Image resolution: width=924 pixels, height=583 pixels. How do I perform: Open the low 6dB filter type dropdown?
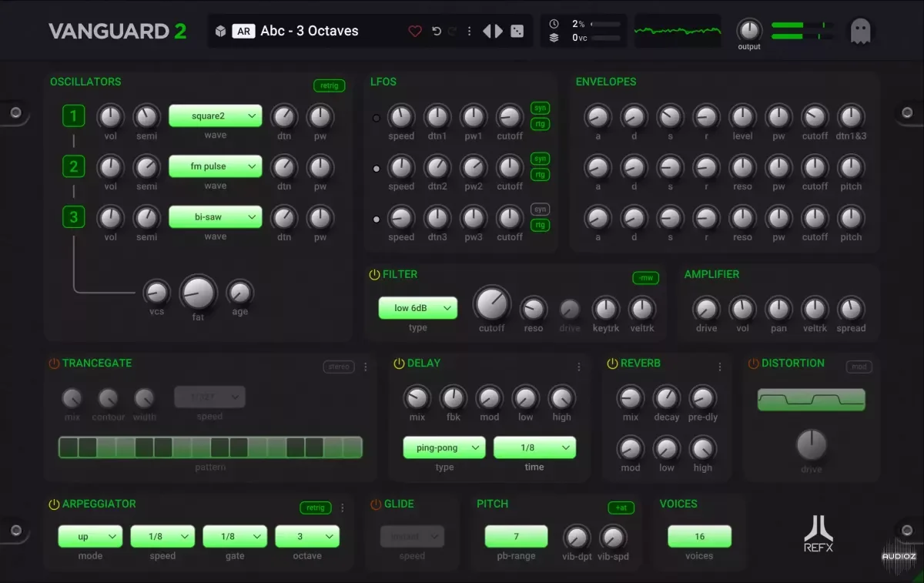418,308
